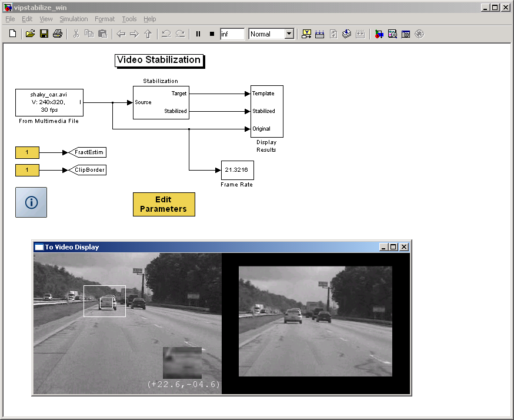
Task: Click the Edit Parameters yellow button
Action: click(x=164, y=204)
